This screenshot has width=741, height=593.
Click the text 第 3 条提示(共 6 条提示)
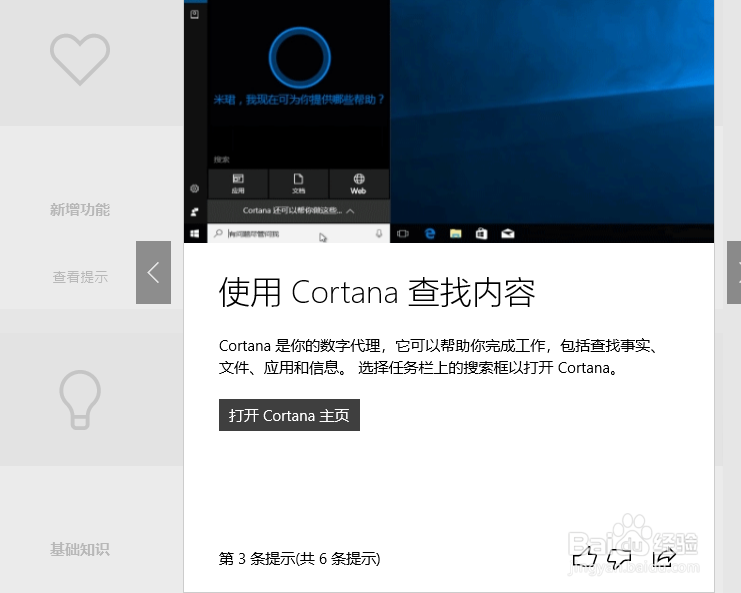click(x=300, y=559)
